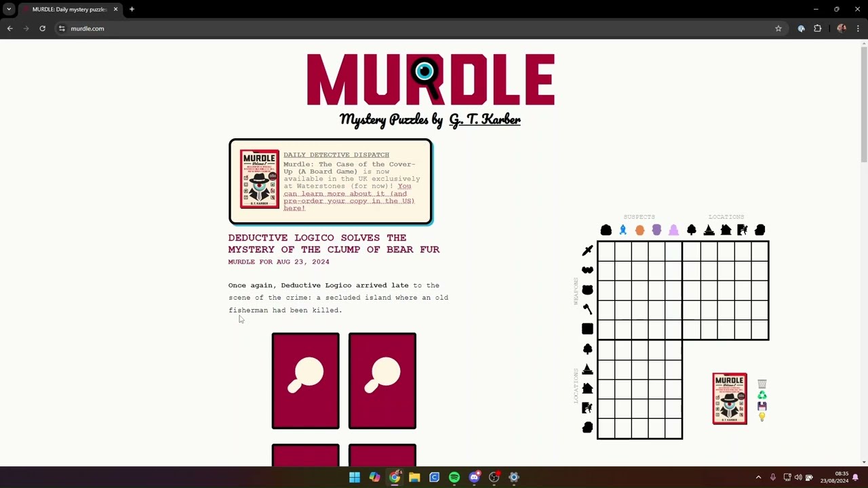Image resolution: width=868 pixels, height=488 pixels.
Task: Open the tab search dropdown arrow
Action: [x=9, y=9]
